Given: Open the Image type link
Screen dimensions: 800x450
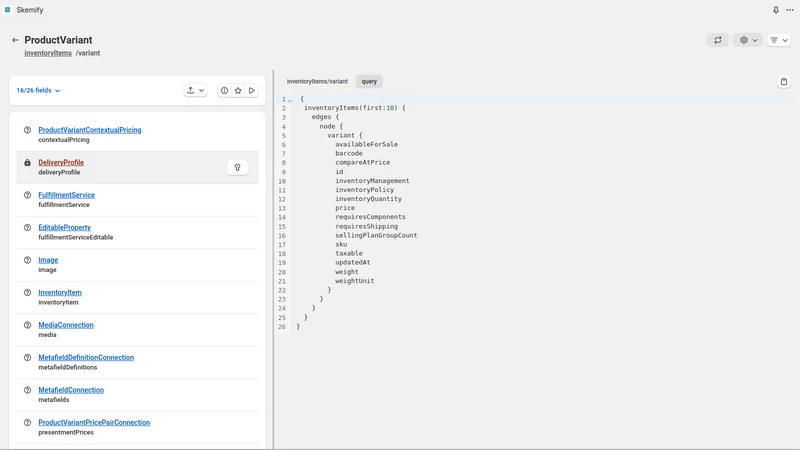Looking at the screenshot, I should click(48, 260).
